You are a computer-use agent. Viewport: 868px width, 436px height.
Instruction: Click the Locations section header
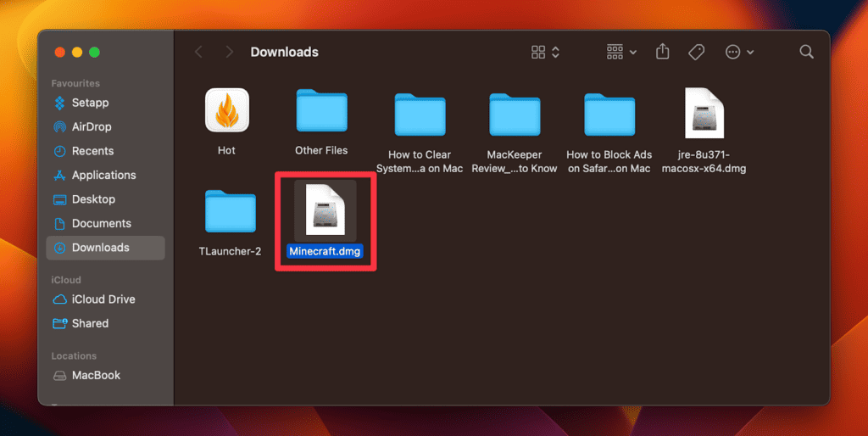pyautogui.click(x=74, y=356)
